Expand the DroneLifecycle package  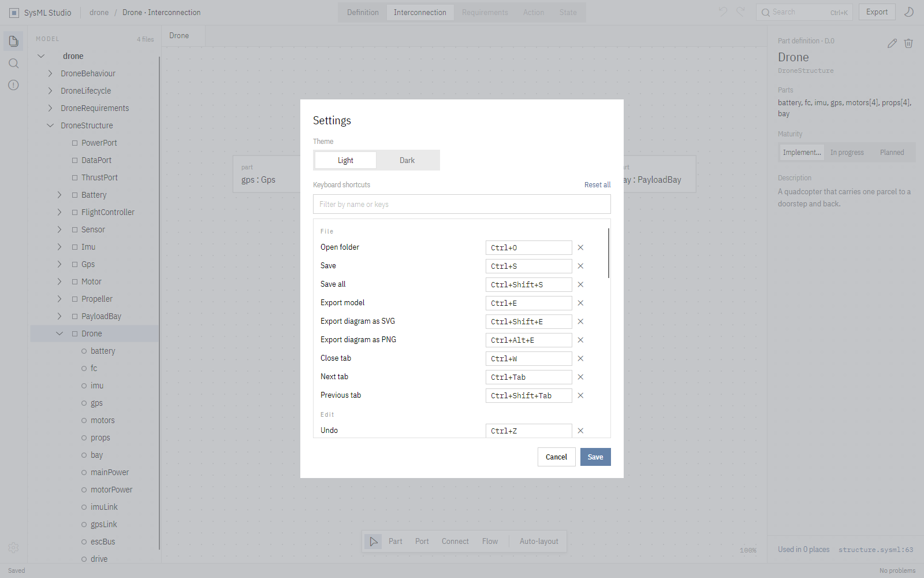point(50,91)
